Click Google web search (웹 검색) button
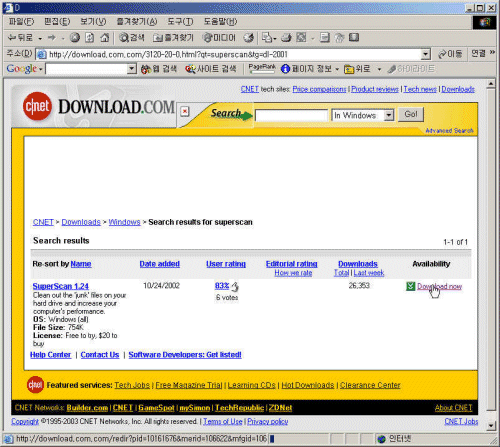Screen dimensions: 500x447 coord(159,69)
